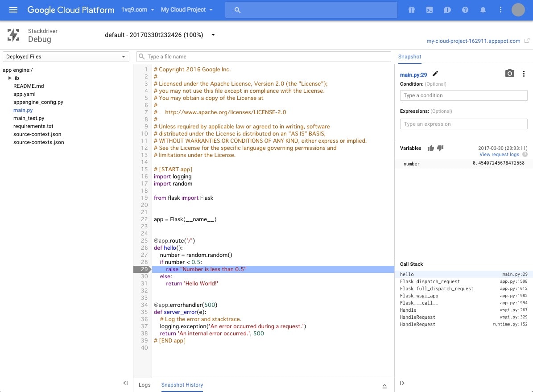
Task: Click the search magnifier icon
Action: pyautogui.click(x=237, y=10)
